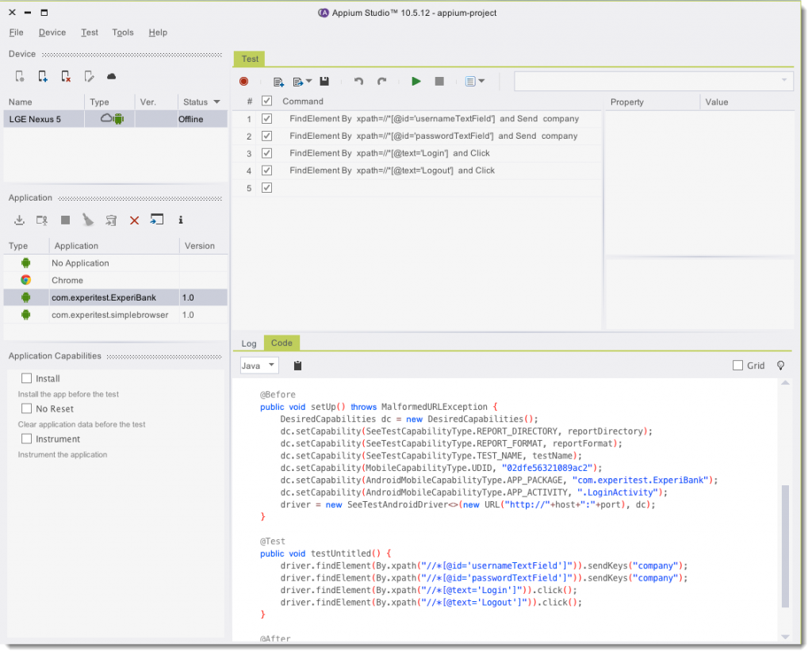Open the wide combo box in the test toolbar

pos(653,82)
